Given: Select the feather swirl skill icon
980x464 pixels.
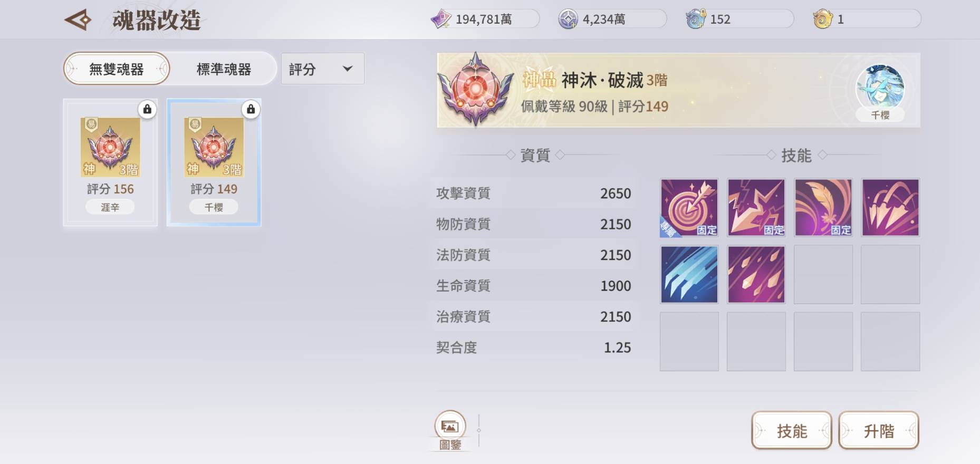Looking at the screenshot, I should click(x=823, y=207).
